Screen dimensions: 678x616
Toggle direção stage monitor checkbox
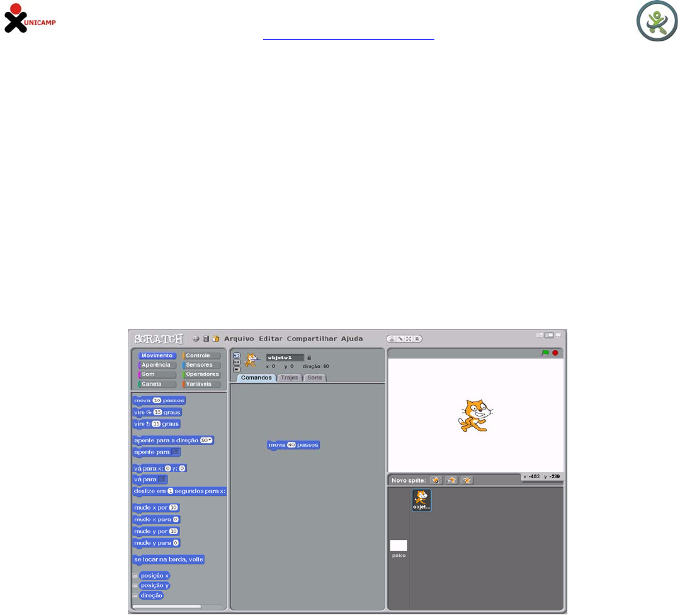[x=135, y=596]
